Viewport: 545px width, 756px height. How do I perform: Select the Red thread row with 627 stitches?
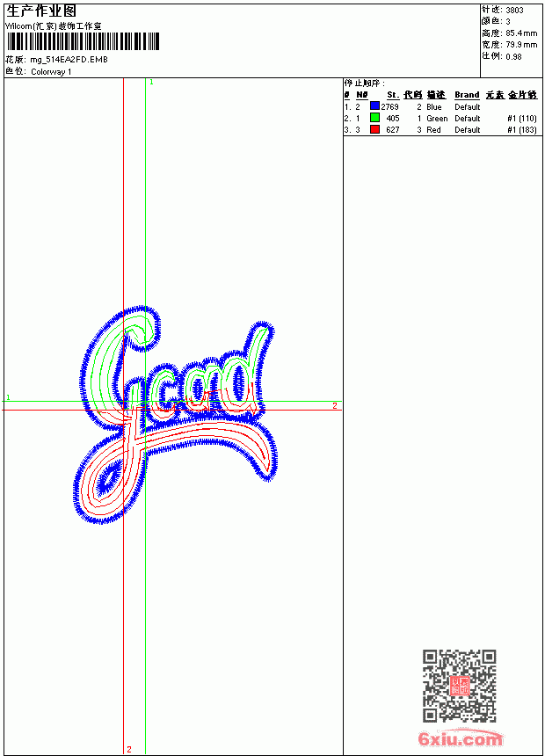coord(440,130)
